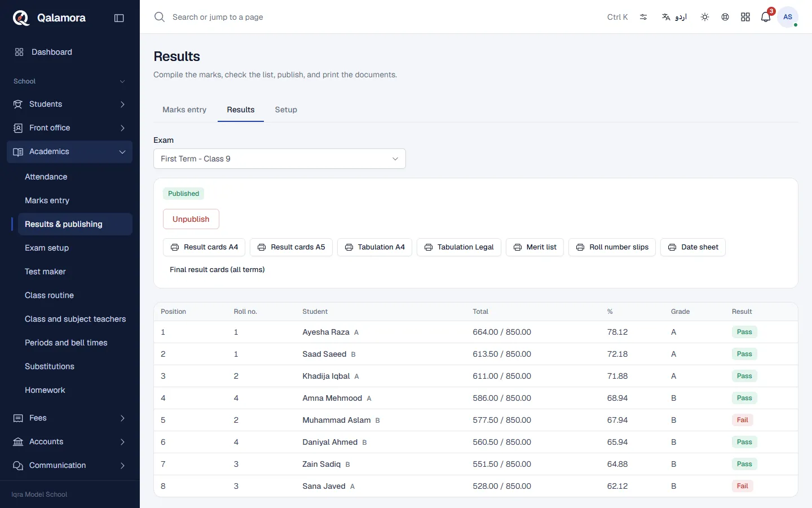The width and height of the screenshot is (812, 508).
Task: Click the Dashboard icon in the sidebar
Action: coord(19,52)
